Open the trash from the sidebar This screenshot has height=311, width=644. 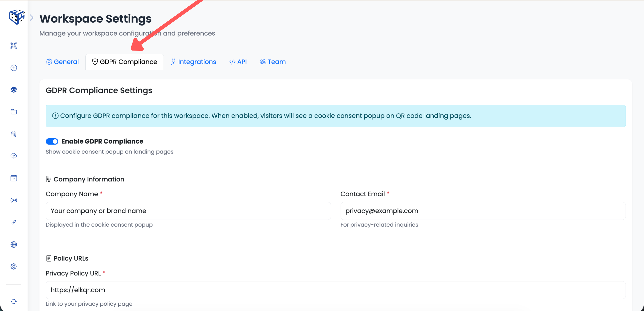pos(14,134)
